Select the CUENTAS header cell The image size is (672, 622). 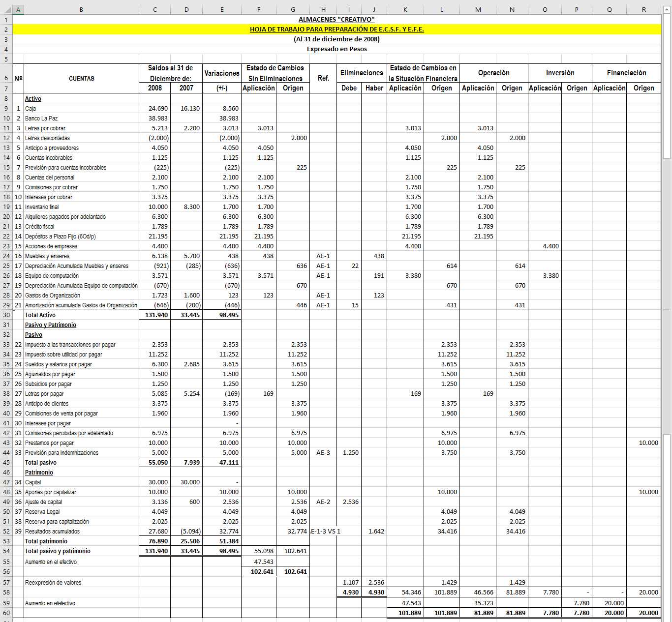pos(81,78)
